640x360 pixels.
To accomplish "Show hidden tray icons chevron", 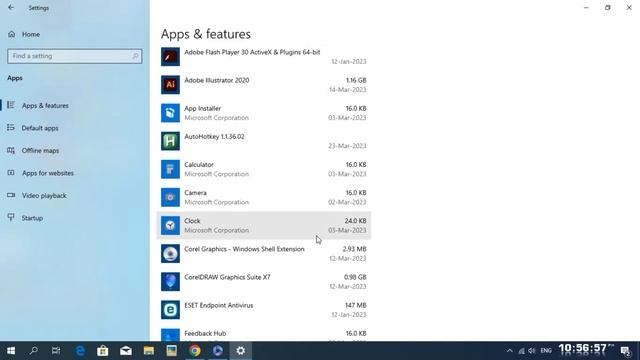I will pos(509,351).
